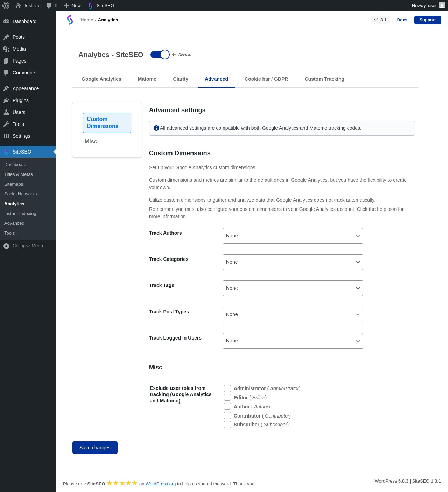This screenshot has height=492, width=448.
Task: Open the WordPress.org rating link
Action: [x=161, y=484]
